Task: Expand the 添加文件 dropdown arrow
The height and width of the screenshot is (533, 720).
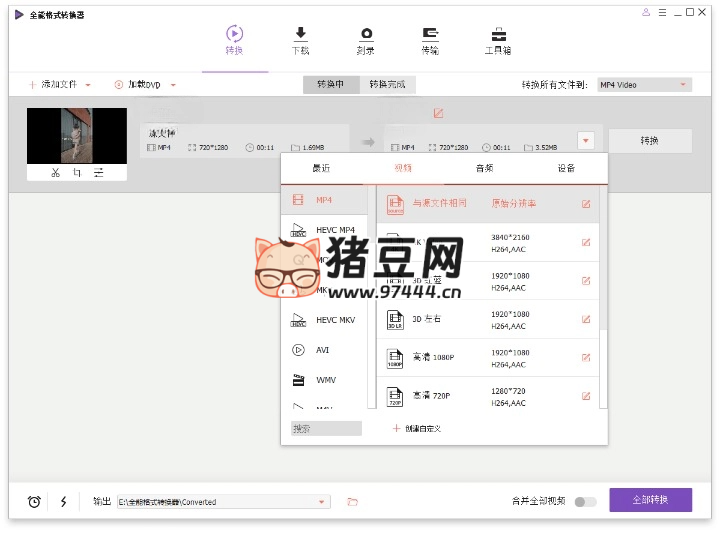Action: pyautogui.click(x=88, y=85)
